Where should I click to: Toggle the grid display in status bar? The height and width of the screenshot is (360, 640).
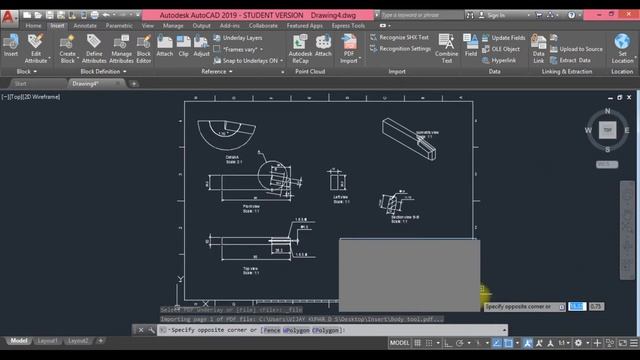pos(418,343)
